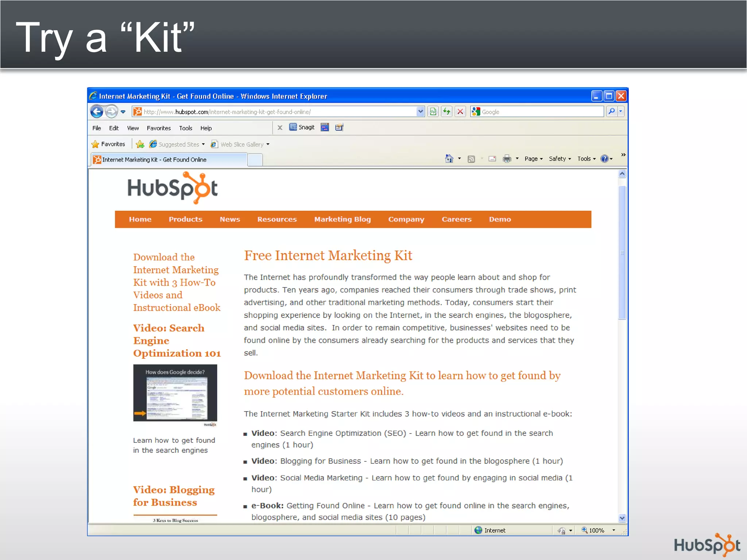Open the Help menu
The height and width of the screenshot is (560, 747).
pos(206,128)
